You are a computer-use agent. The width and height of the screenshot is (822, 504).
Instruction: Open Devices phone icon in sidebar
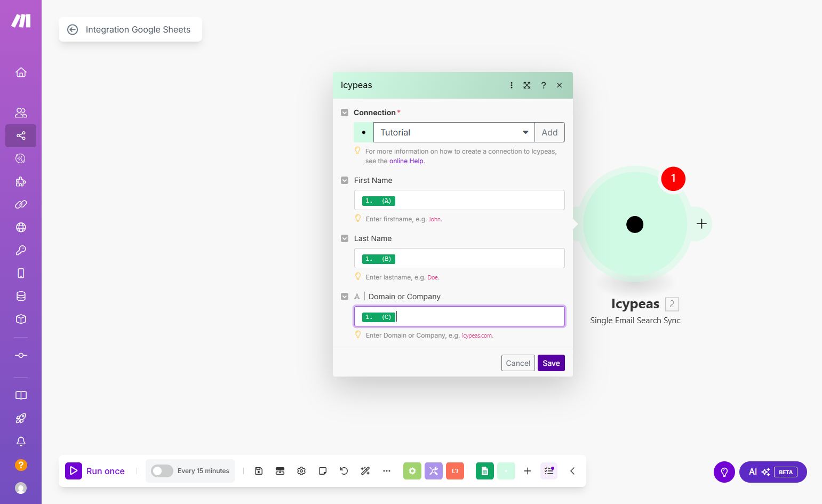pos(21,273)
